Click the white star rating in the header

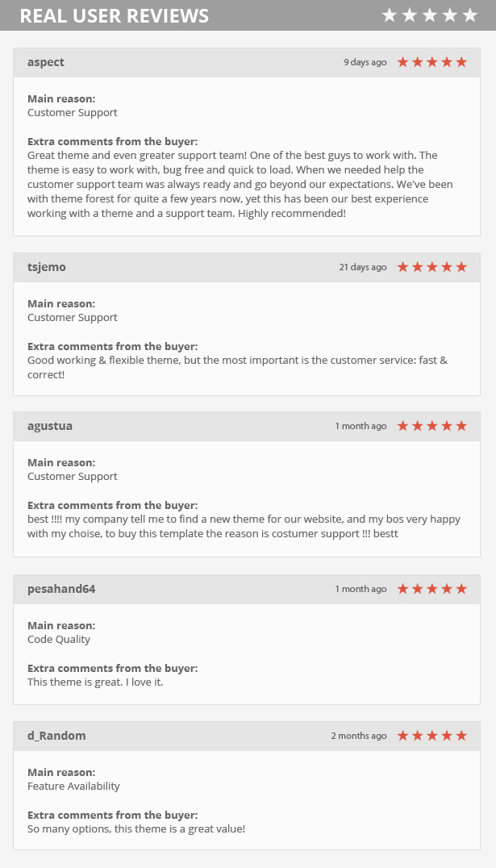click(431, 15)
